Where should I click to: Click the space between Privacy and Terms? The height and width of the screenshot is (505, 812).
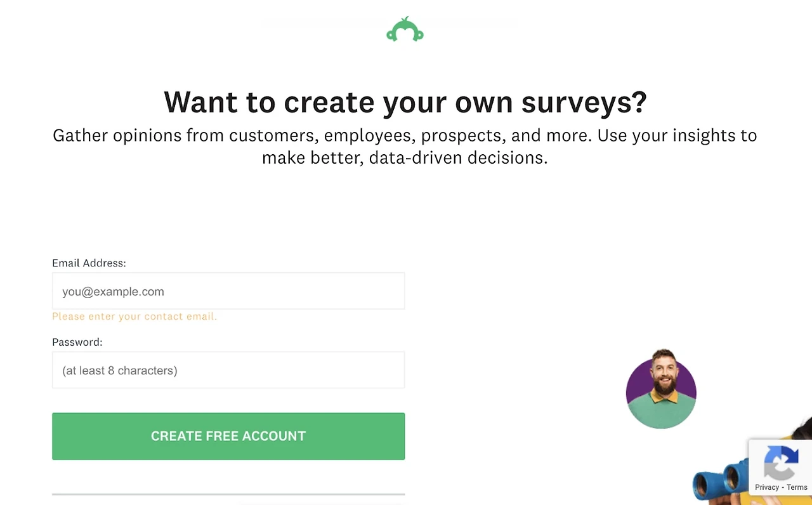click(783, 487)
